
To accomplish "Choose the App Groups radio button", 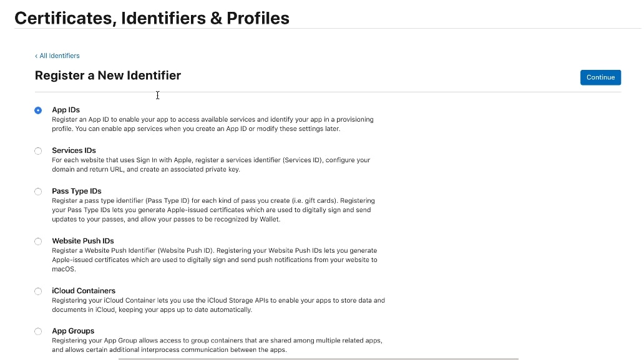I will point(38,331).
